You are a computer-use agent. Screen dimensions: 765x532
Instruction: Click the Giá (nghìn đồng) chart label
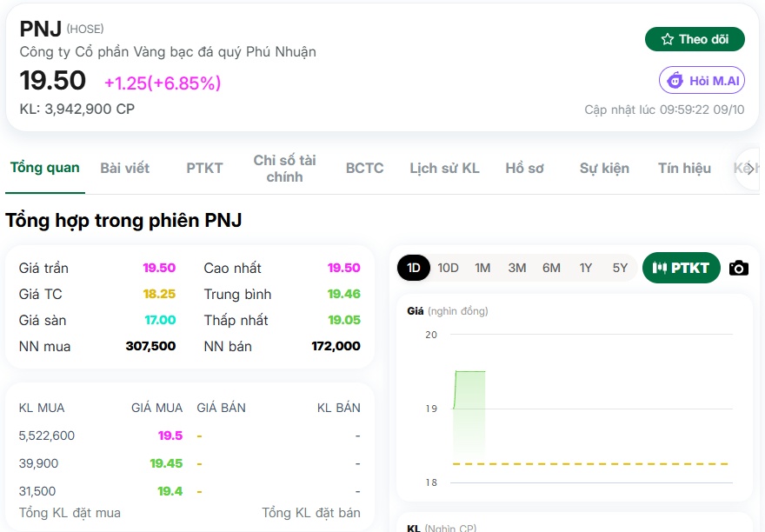point(448,311)
